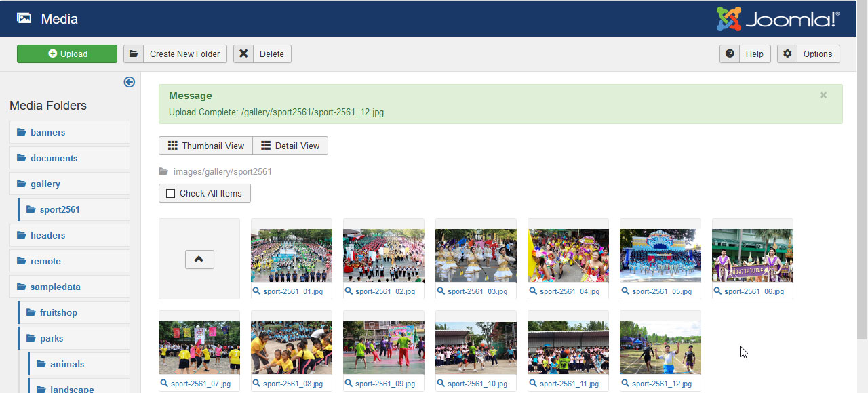Image resolution: width=868 pixels, height=393 pixels.
Task: Switch to Detail View
Action: [290, 146]
